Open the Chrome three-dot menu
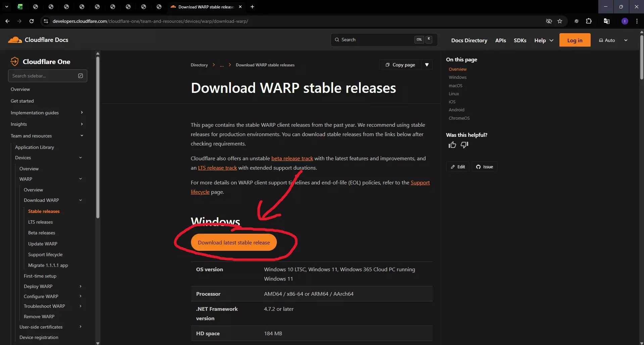The image size is (644, 345). tap(637, 21)
